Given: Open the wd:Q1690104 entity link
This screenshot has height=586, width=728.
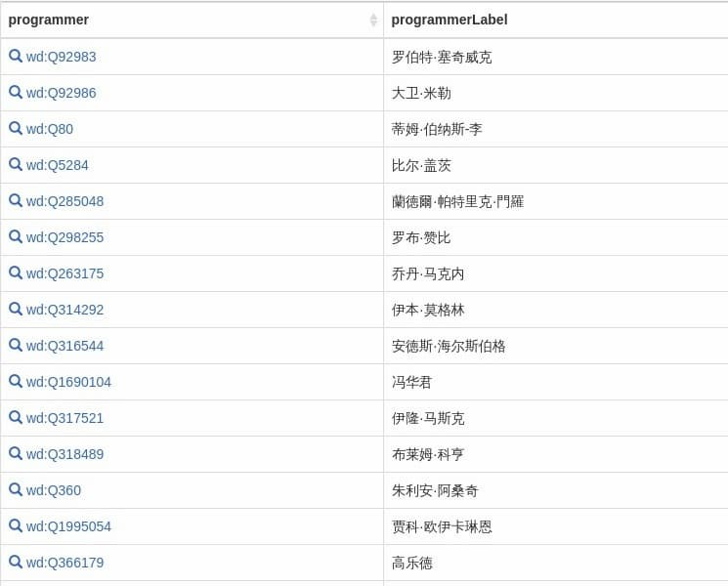Looking at the screenshot, I should 68,382.
